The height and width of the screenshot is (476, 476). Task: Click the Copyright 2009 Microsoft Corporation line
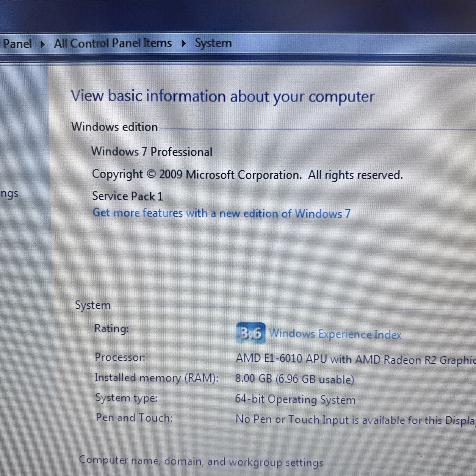click(x=248, y=175)
